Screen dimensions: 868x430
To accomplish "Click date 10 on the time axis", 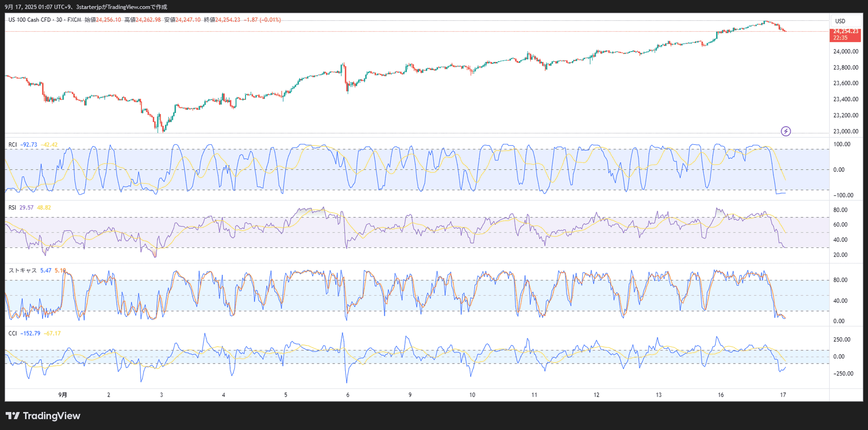I will pyautogui.click(x=472, y=395).
